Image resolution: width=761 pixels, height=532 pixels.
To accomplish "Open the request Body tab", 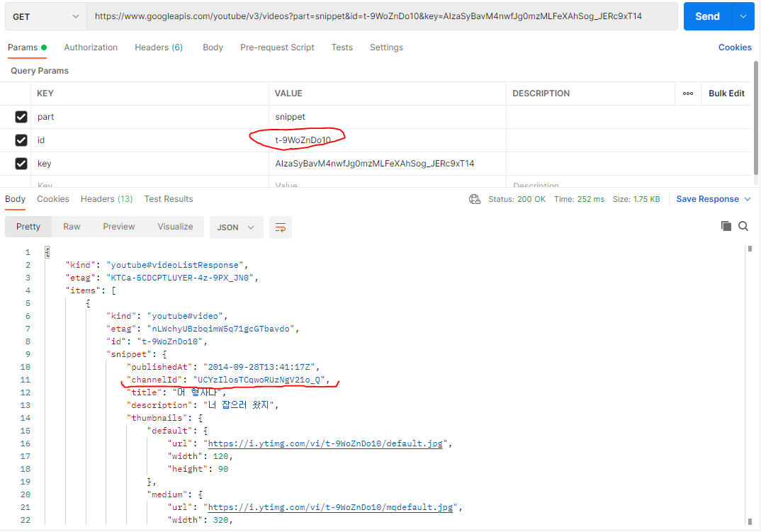I will click(x=213, y=47).
